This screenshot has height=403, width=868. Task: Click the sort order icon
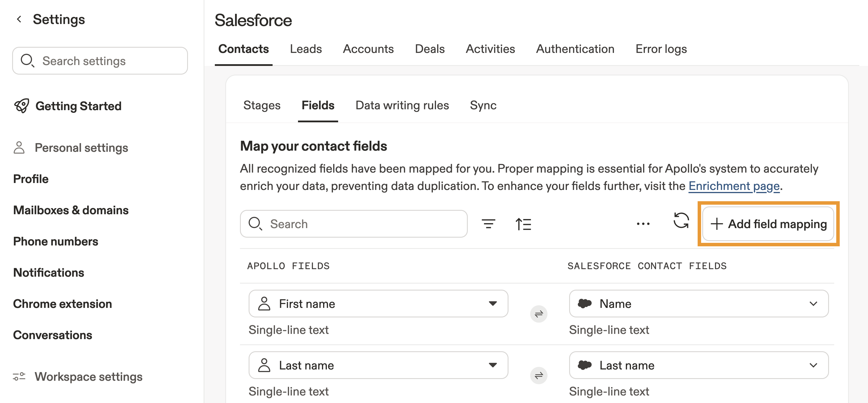(523, 224)
